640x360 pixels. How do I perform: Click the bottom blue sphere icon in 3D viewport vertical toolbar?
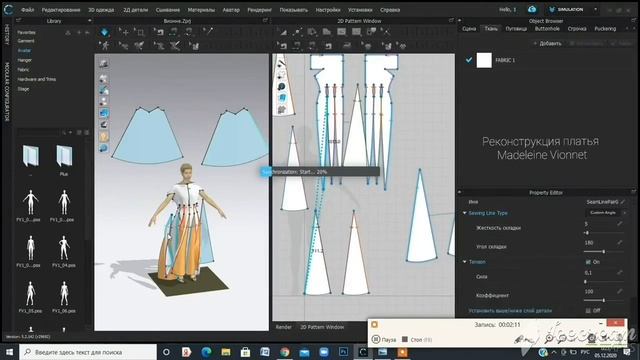[104, 148]
